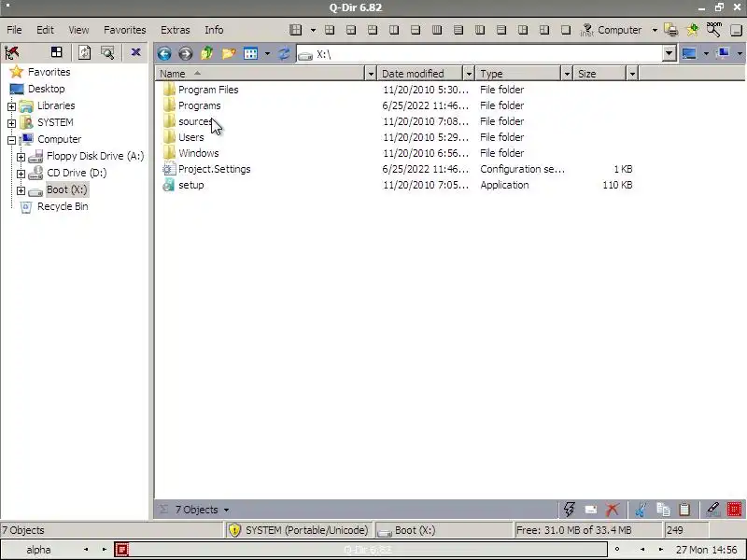747x560 pixels.
Task: Select Recycle Bin in the tree
Action: click(63, 206)
